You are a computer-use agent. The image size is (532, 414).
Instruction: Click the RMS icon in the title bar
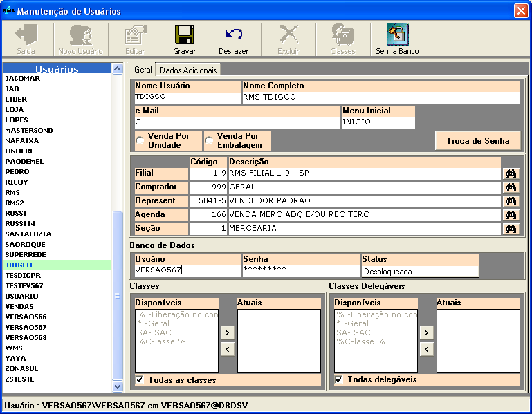click(8, 10)
